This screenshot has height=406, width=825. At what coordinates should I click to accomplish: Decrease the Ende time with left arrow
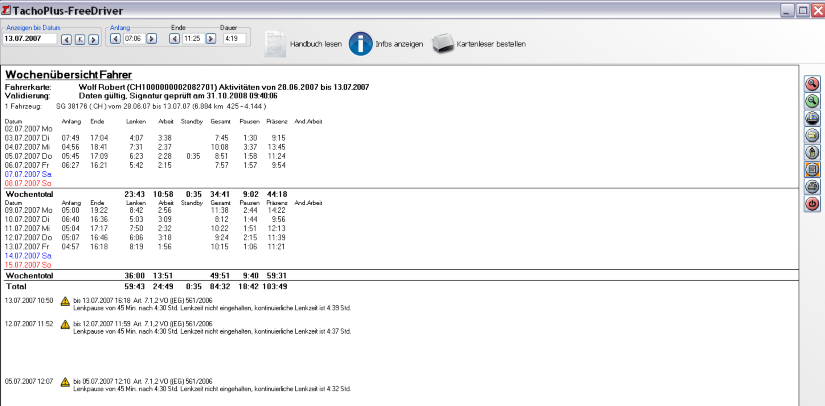[175, 39]
